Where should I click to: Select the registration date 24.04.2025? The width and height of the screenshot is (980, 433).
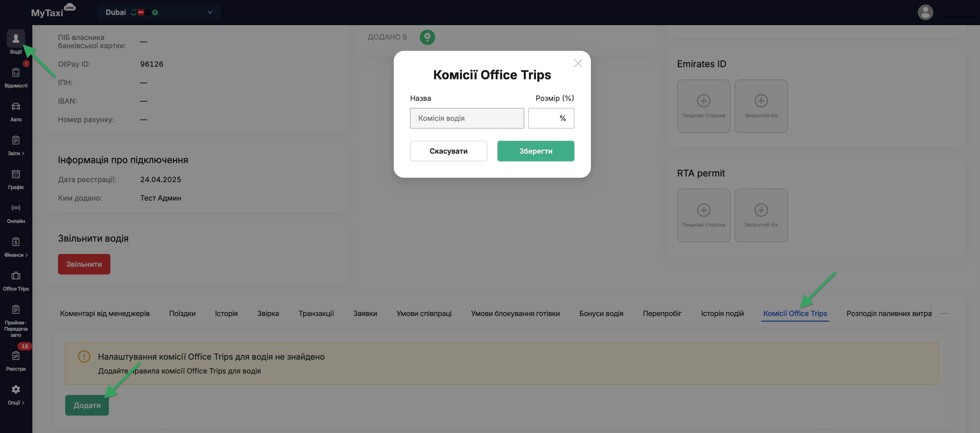(160, 180)
